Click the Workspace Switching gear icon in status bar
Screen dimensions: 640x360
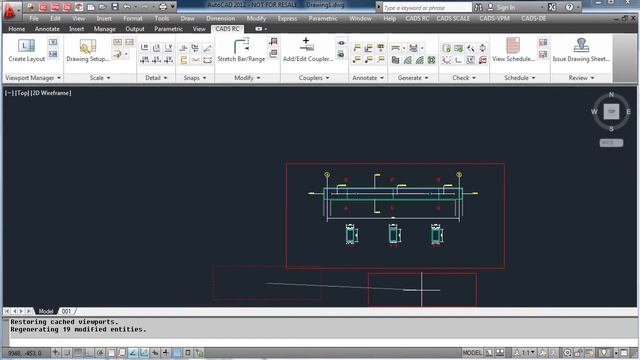click(567, 353)
